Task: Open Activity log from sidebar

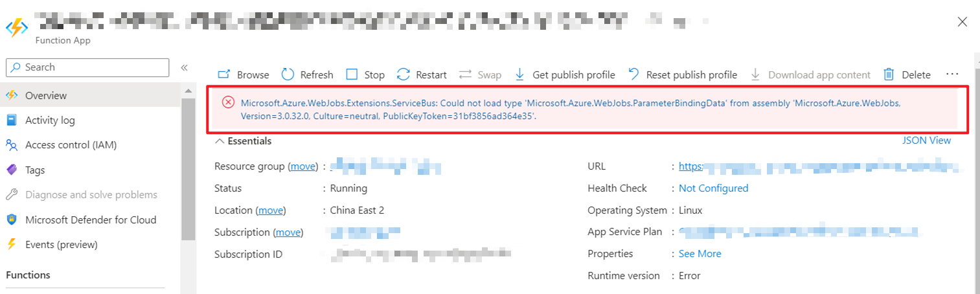Action: [x=50, y=120]
